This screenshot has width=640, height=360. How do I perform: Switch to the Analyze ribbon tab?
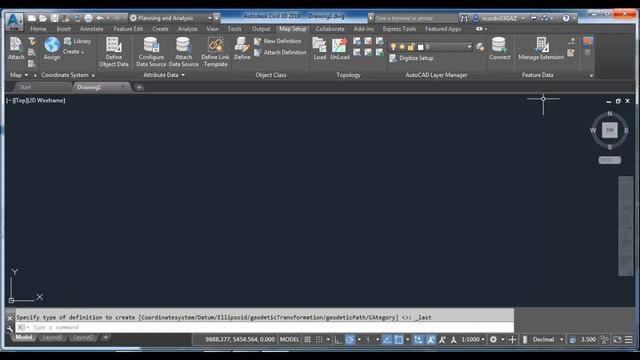[x=187, y=29]
